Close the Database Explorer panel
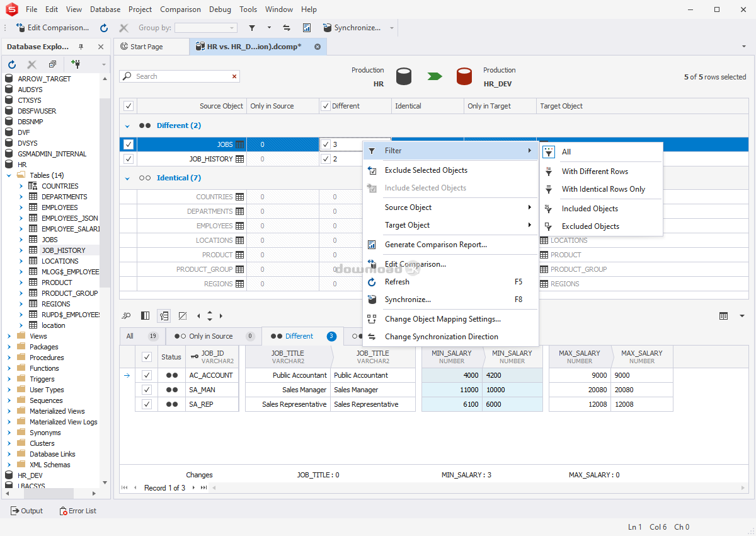 point(101,47)
